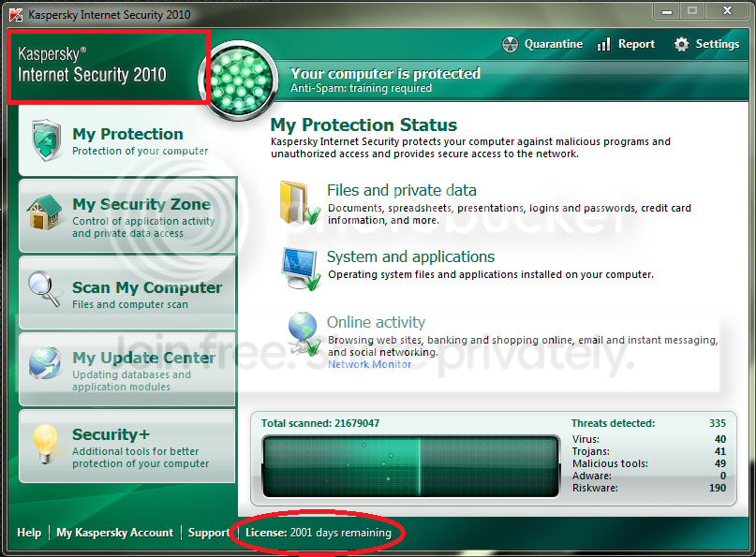This screenshot has height=557, width=756.
Task: Click 'Your computer is protected' status heading
Action: click(x=385, y=74)
